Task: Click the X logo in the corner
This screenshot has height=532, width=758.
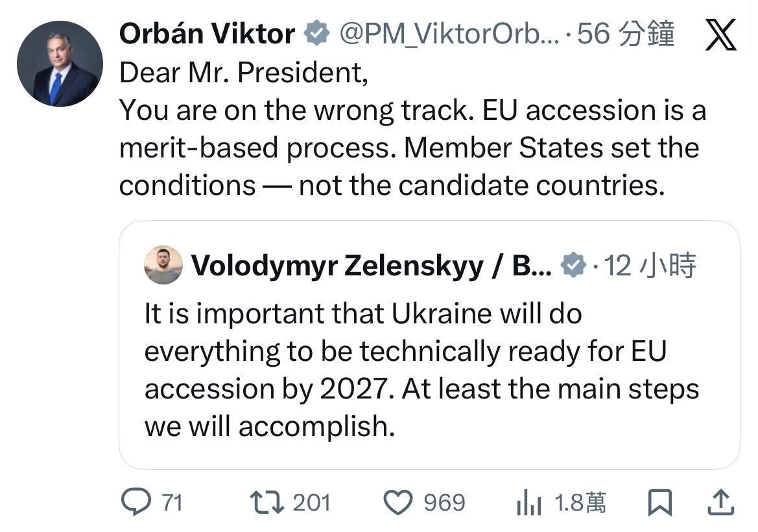Action: [x=720, y=35]
